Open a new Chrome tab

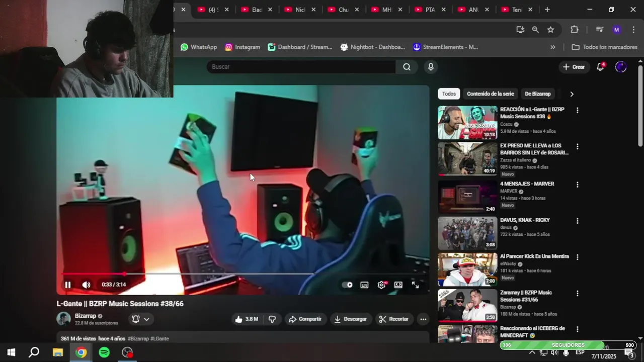547,10
